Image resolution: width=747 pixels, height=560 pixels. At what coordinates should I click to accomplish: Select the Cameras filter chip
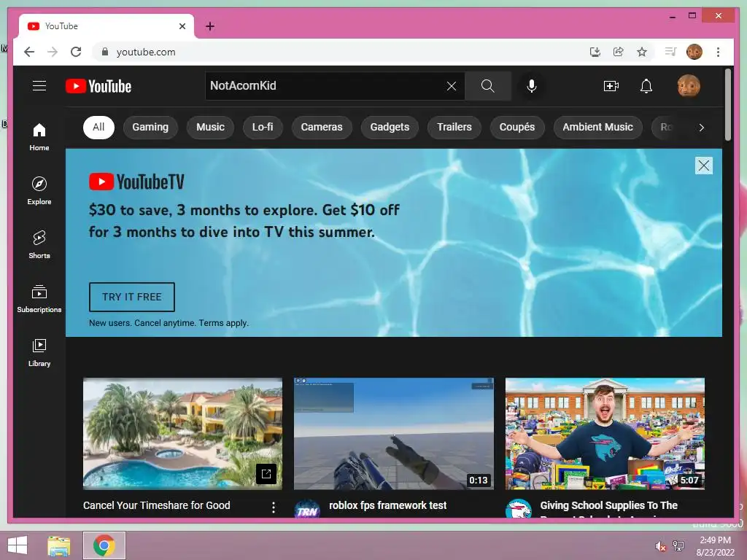pos(322,127)
